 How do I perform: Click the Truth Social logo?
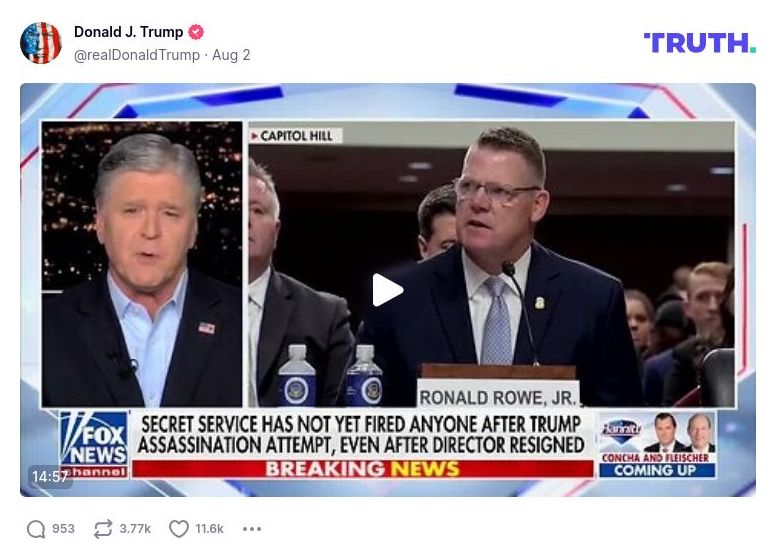click(x=699, y=43)
